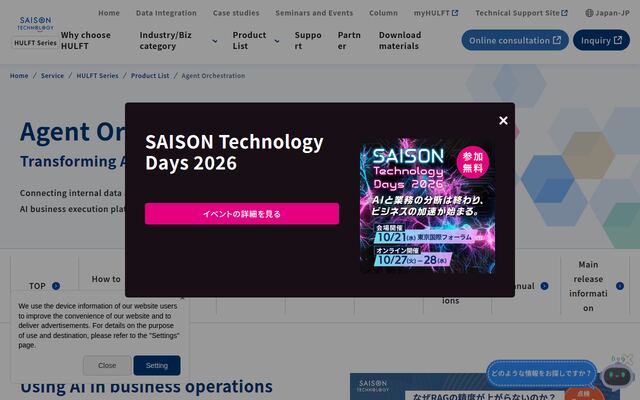The image size is (640, 400).
Task: Open Case studies page
Action: pyautogui.click(x=236, y=13)
